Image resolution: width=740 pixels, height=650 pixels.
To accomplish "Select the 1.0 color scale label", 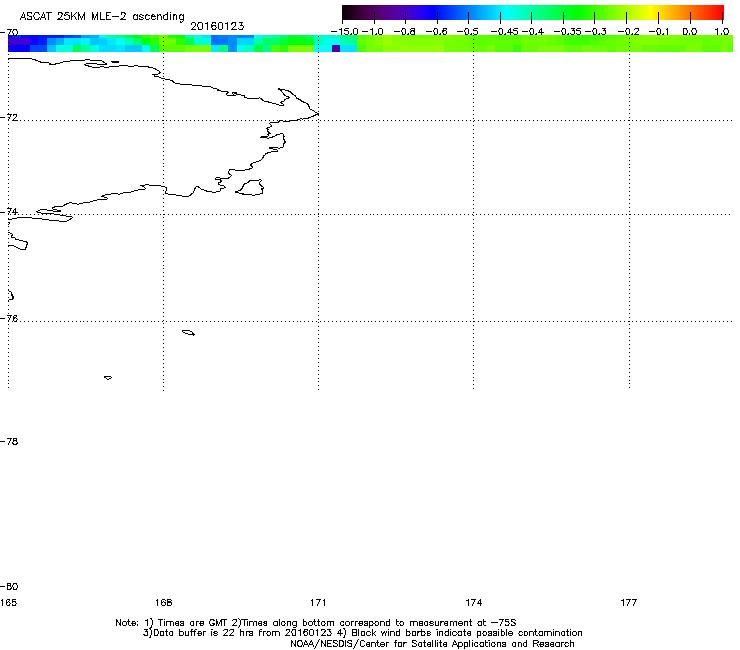I will pyautogui.click(x=721, y=32).
